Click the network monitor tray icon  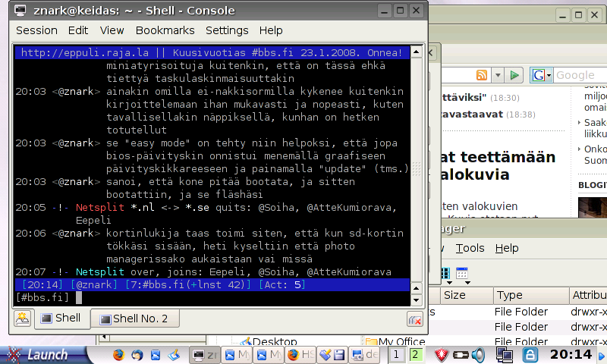505,355
